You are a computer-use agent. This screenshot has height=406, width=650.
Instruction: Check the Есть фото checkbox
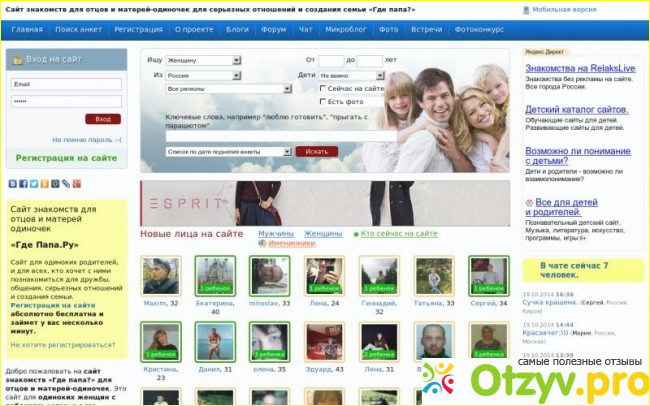coord(321,101)
